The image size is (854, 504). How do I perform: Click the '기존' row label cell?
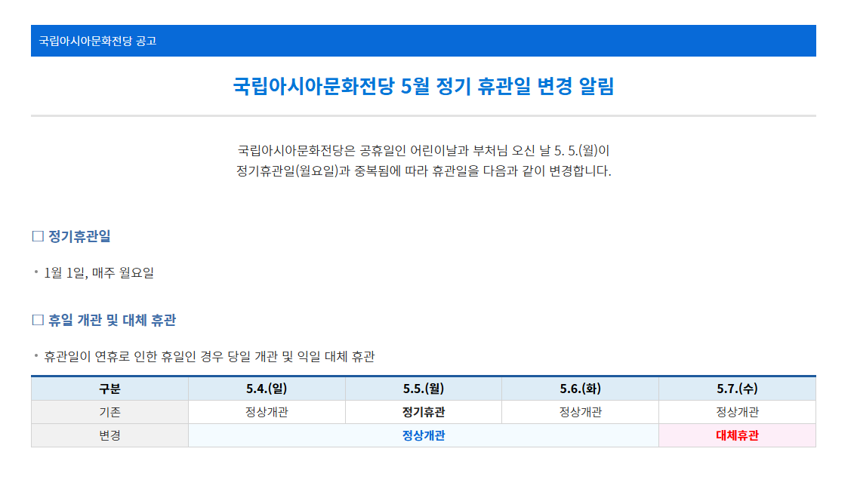tap(109, 412)
